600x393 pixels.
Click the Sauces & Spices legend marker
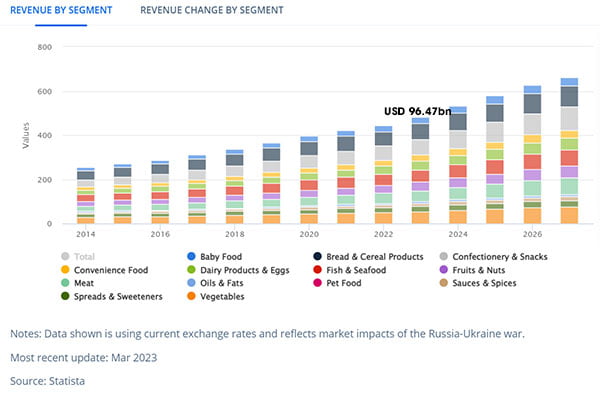[x=444, y=283]
